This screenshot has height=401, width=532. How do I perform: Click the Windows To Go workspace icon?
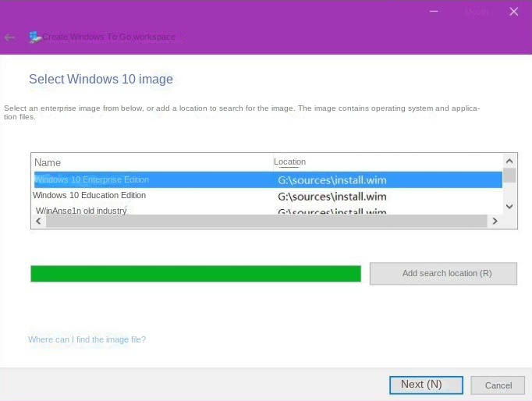pyautogui.click(x=35, y=37)
